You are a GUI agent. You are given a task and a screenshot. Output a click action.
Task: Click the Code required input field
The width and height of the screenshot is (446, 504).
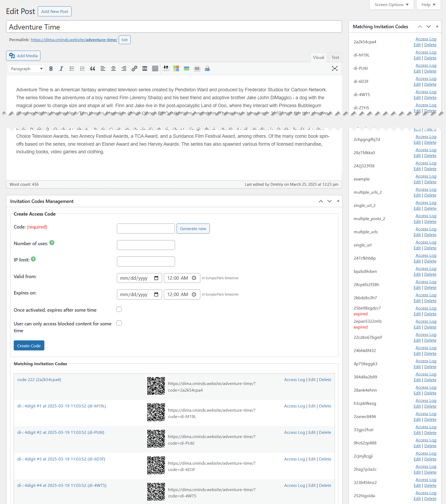coord(146,229)
